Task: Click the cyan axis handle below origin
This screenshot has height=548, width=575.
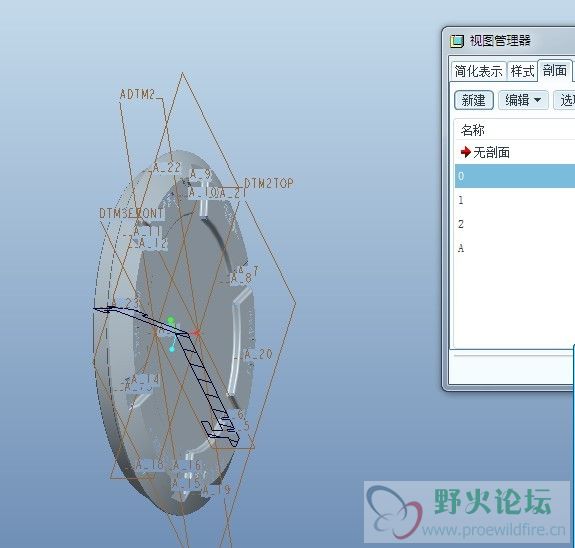Action: tap(172, 348)
